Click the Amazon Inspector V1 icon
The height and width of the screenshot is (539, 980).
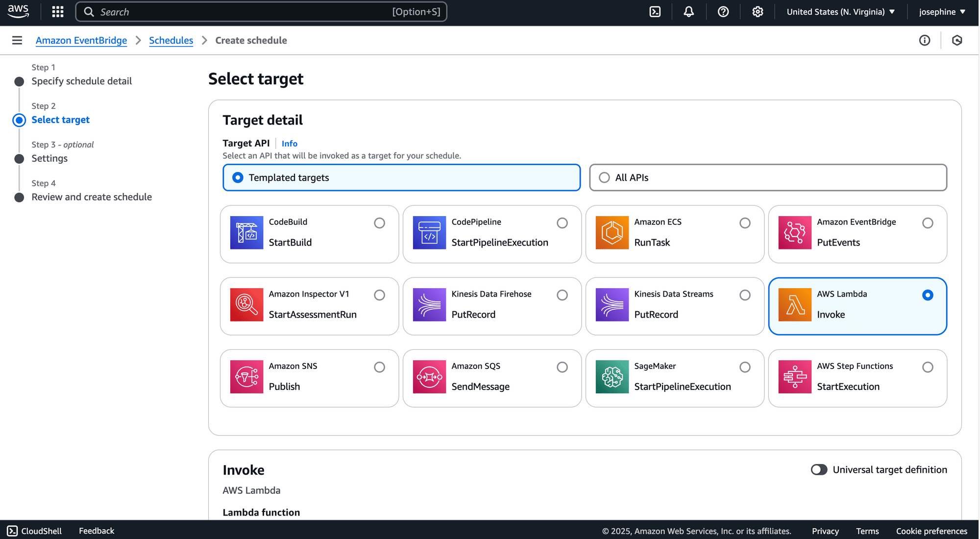pyautogui.click(x=246, y=305)
